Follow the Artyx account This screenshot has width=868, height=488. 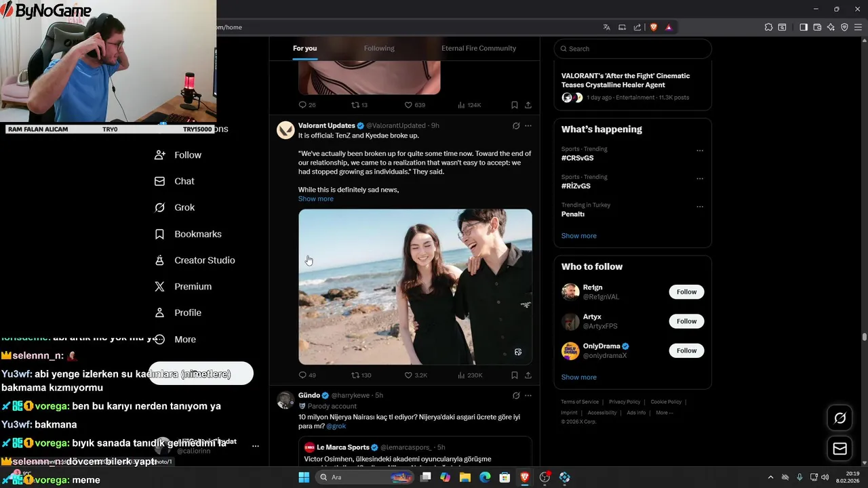tap(686, 321)
